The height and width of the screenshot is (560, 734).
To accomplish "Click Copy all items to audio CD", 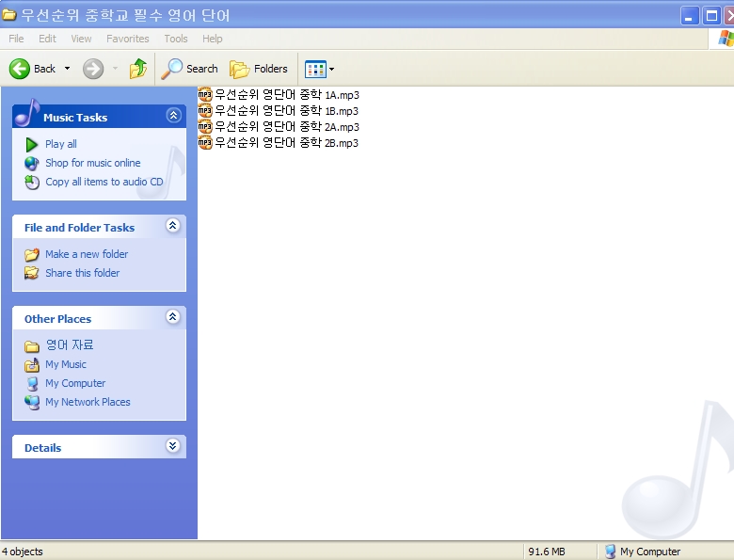I will pyautogui.click(x=104, y=182).
